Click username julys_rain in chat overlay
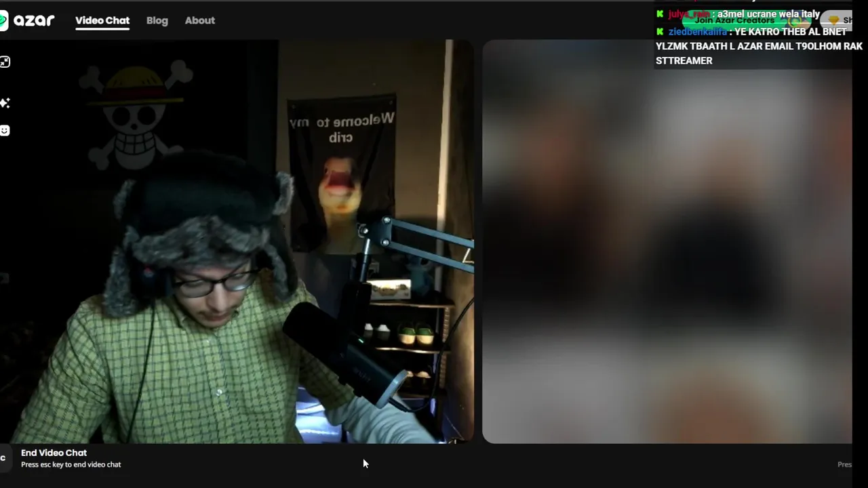Screen dimensions: 868x488 tap(688, 14)
